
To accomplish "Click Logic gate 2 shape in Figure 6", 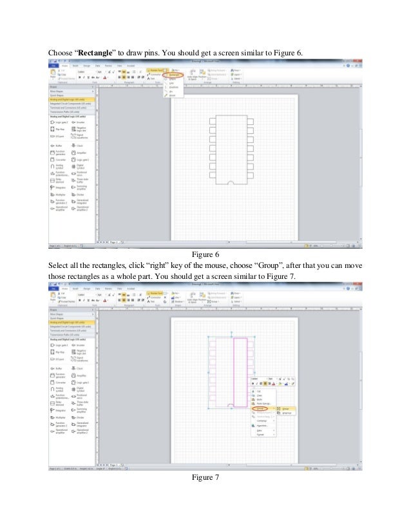I will click(59, 122).
